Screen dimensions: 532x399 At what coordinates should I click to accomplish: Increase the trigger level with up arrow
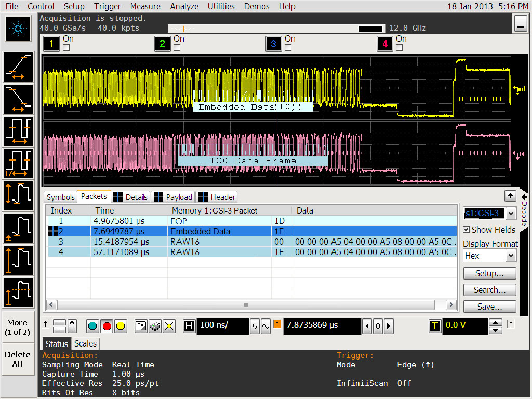pyautogui.click(x=496, y=322)
